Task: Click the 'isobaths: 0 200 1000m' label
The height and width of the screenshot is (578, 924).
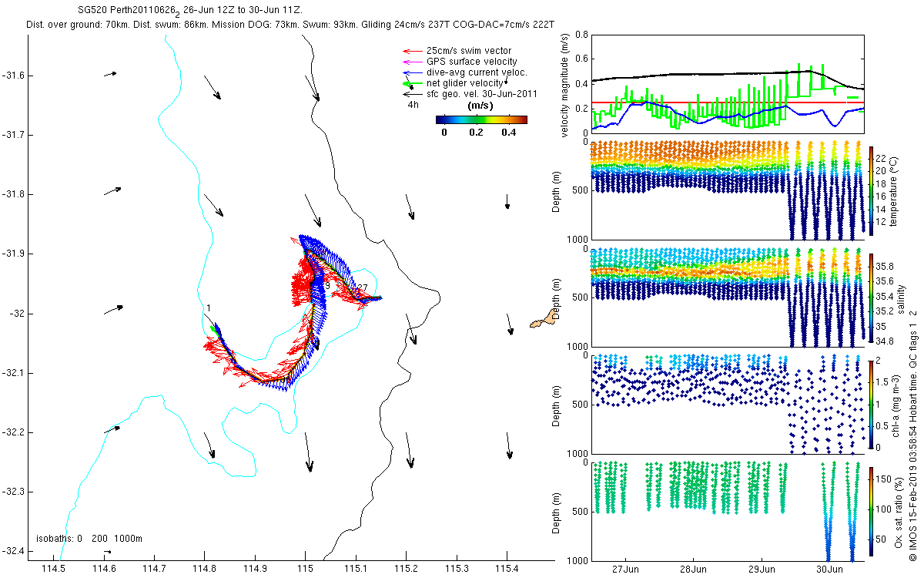Action: tap(89, 539)
